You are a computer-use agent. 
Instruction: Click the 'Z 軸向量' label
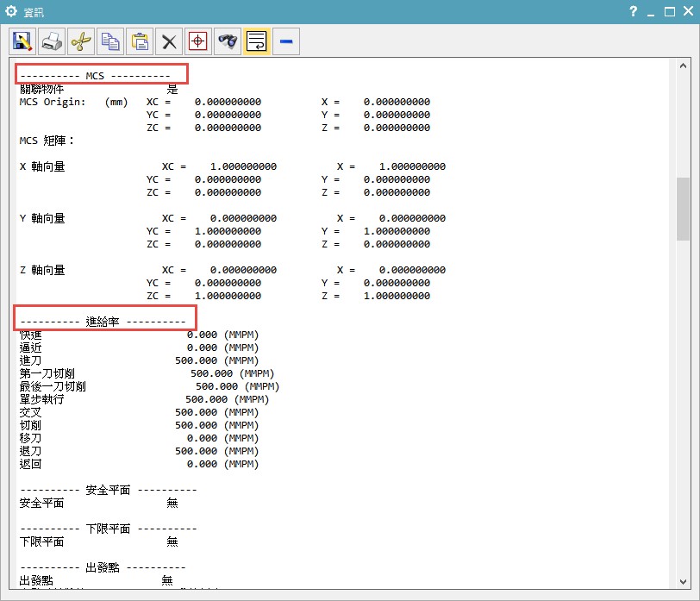click(42, 270)
